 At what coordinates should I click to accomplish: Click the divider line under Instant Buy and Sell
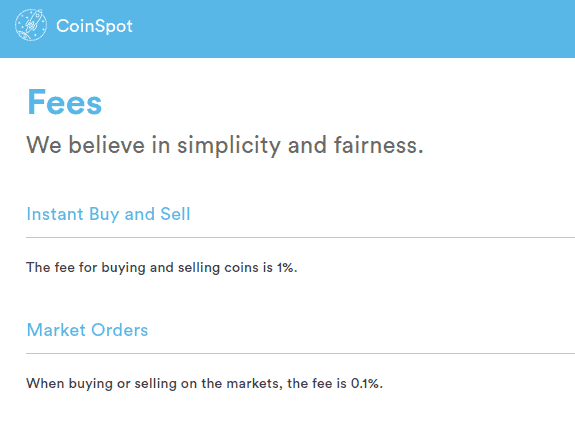pos(300,238)
